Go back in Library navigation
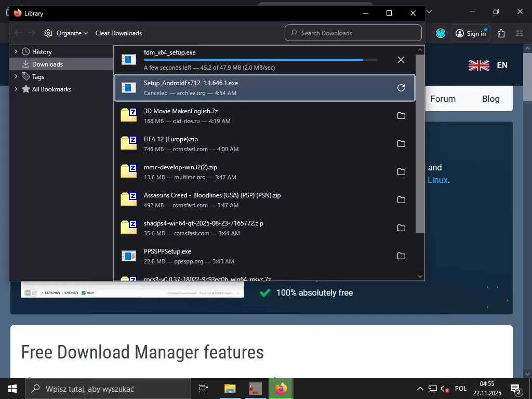 18,33
